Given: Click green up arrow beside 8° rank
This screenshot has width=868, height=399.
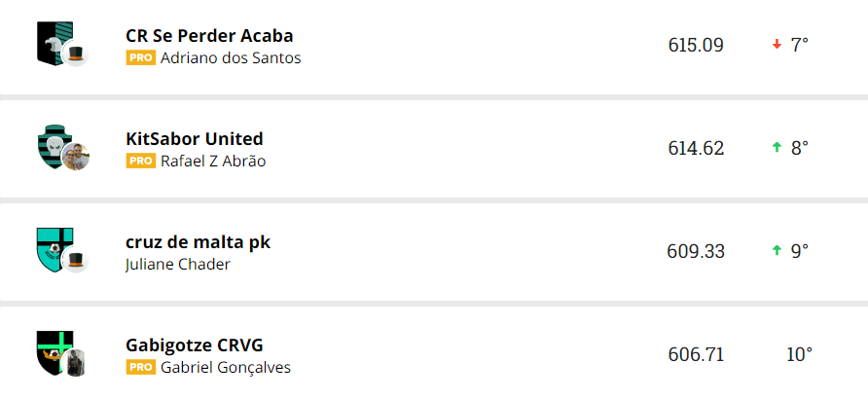Looking at the screenshot, I should coord(777,148).
